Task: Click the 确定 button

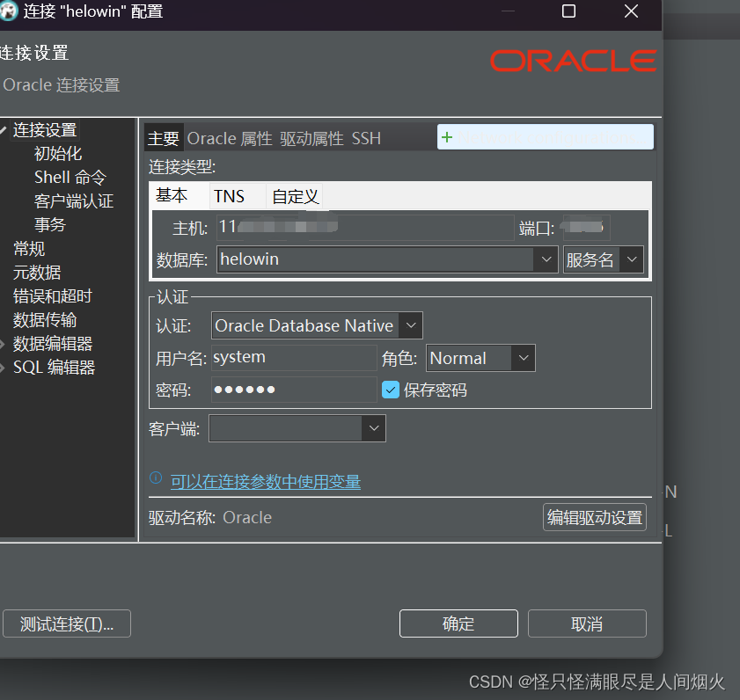Action: click(458, 623)
